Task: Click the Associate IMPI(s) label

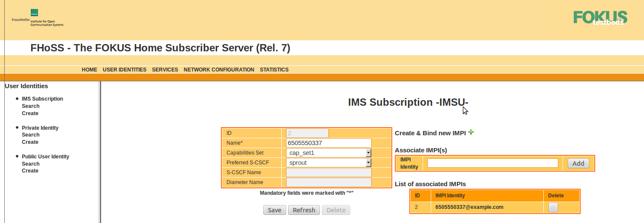Action: [421, 150]
